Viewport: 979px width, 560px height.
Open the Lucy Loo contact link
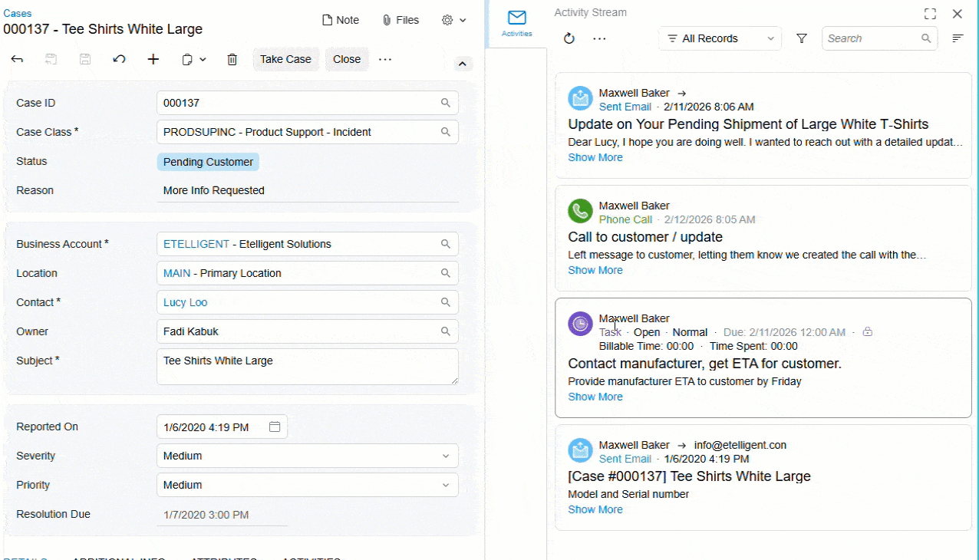point(185,302)
